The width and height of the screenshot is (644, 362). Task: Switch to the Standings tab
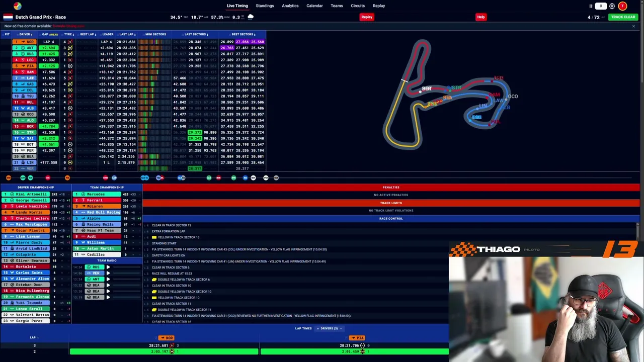tap(265, 6)
